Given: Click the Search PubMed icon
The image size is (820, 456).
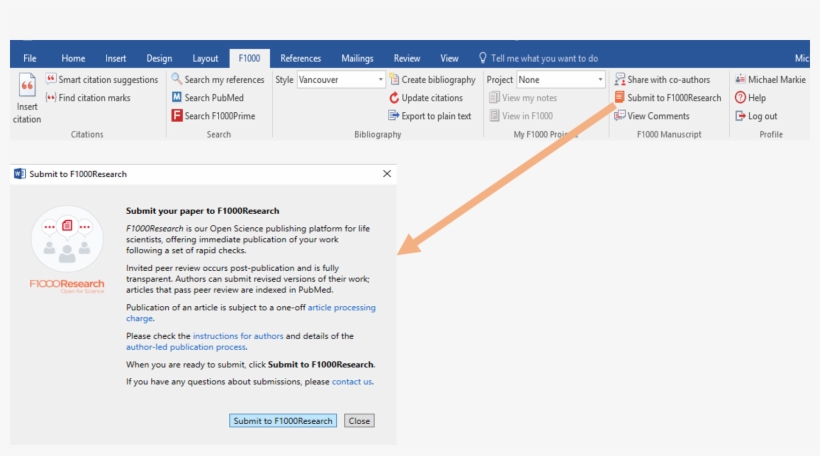Looking at the screenshot, I should 177,97.
